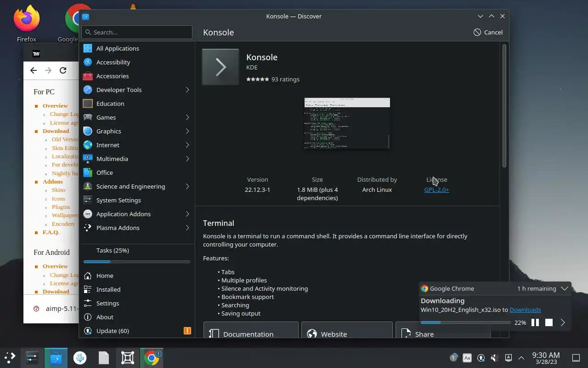
Task: Open the Accessories toolbox icon
Action: 88,76
